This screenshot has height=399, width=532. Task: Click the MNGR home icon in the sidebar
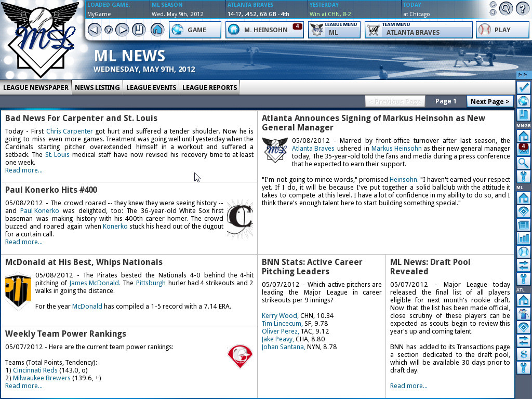tap(524, 136)
